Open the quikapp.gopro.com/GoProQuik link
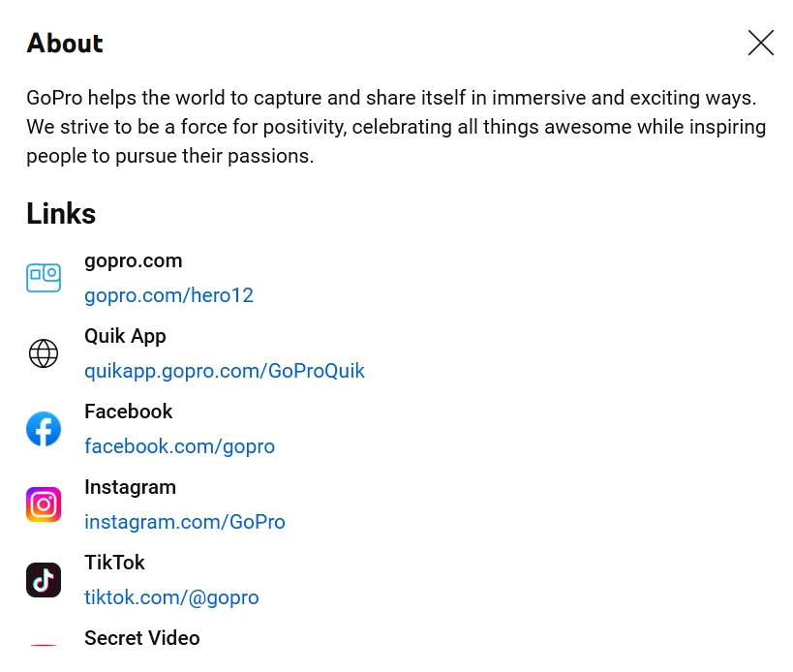Viewport: 793px width, 672px height. (225, 371)
